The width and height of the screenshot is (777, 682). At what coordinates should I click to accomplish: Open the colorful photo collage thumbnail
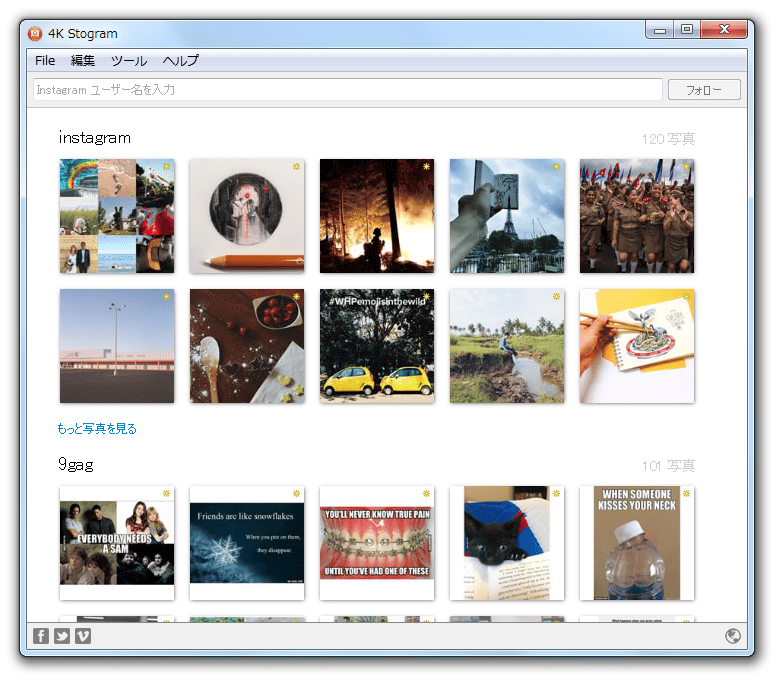tap(117, 216)
